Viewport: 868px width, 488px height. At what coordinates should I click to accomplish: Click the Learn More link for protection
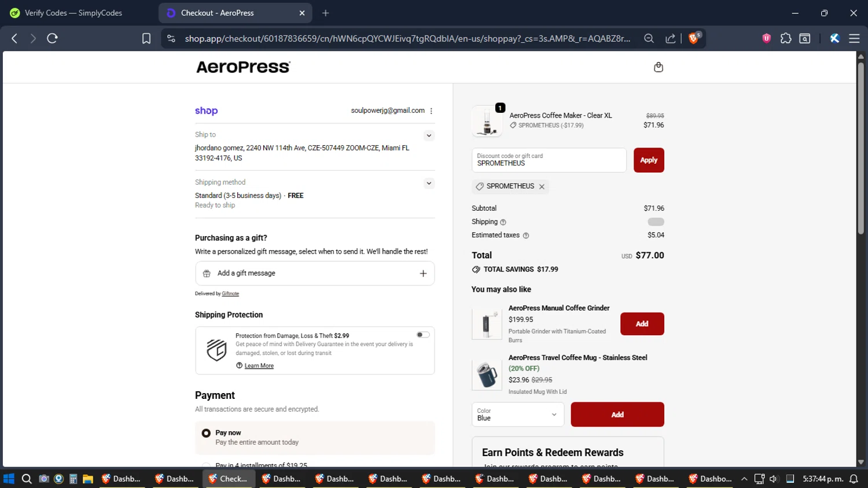[259, 366]
